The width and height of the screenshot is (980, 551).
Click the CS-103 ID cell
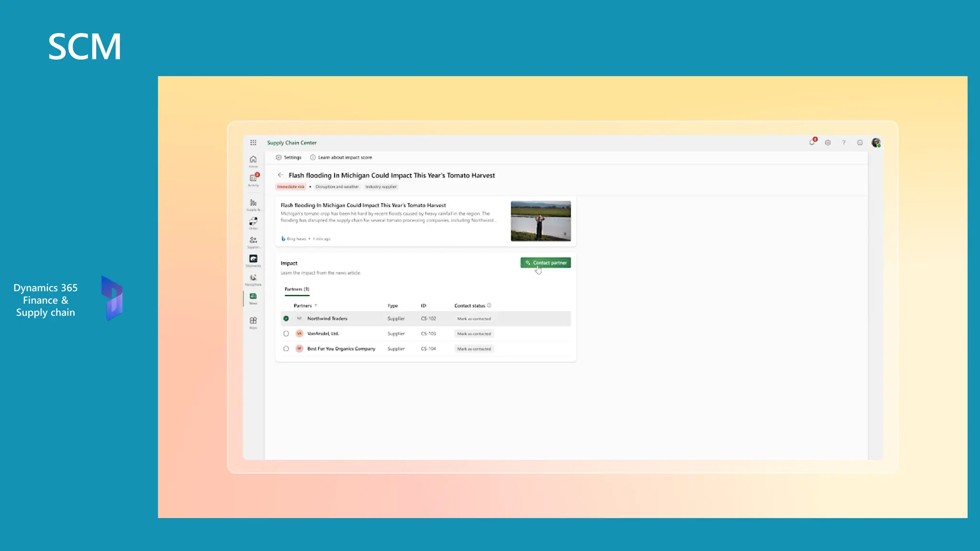(x=428, y=333)
